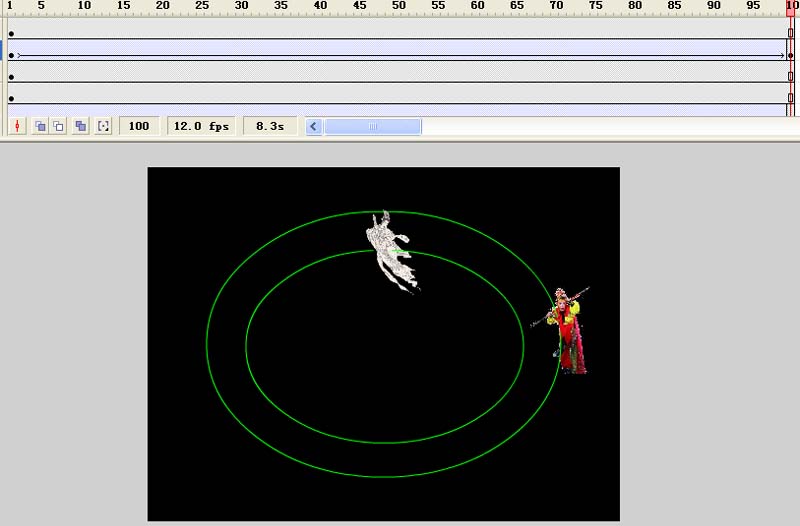Move playhead to frame 5 on ruler
This screenshot has height=526, width=800.
[x=41, y=6]
